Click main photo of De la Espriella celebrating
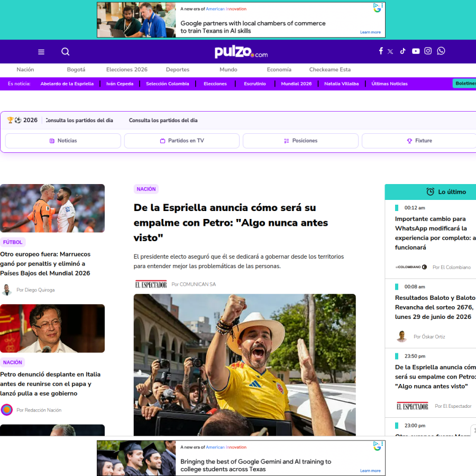 click(x=245, y=365)
